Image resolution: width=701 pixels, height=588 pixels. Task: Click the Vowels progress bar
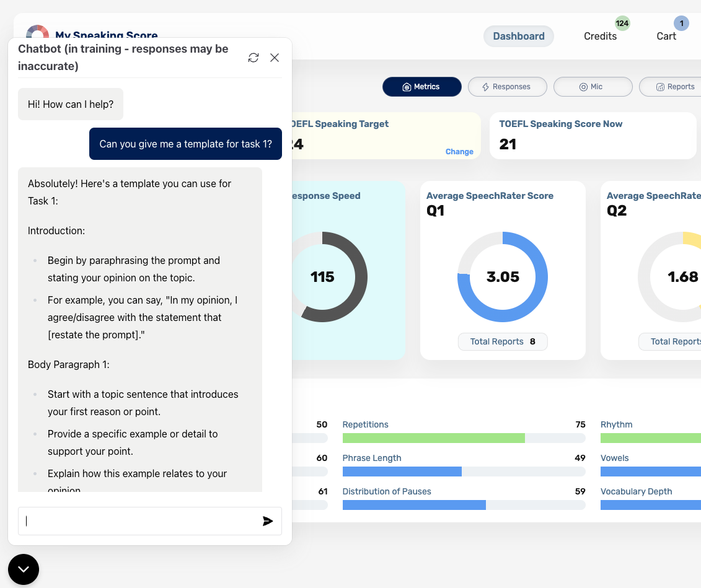tap(650, 472)
